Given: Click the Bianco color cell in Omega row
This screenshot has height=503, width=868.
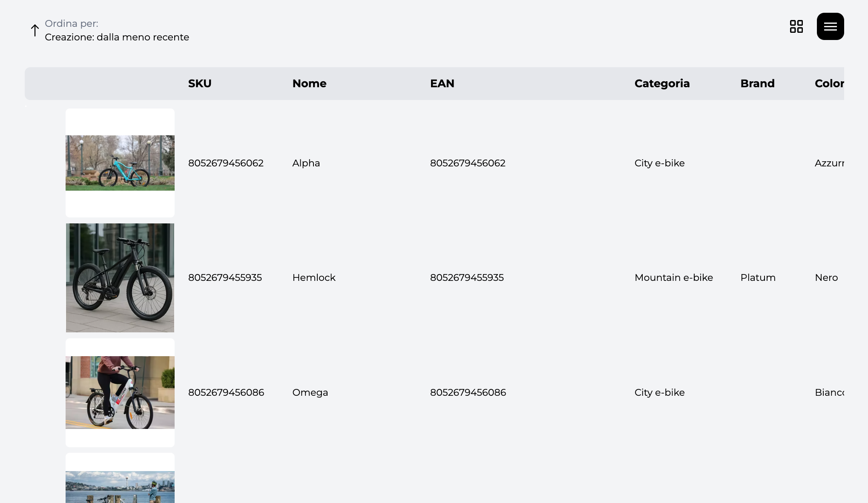Looking at the screenshot, I should 829,392.
